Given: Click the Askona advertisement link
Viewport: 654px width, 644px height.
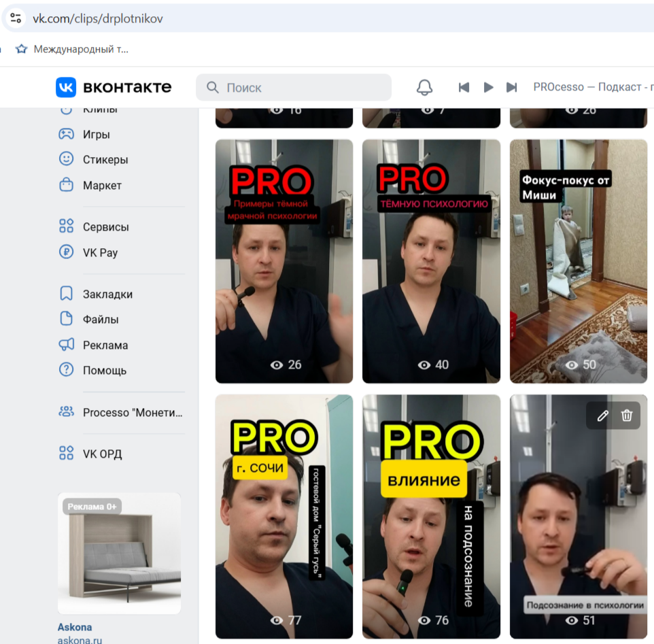Looking at the screenshot, I should 75,626.
